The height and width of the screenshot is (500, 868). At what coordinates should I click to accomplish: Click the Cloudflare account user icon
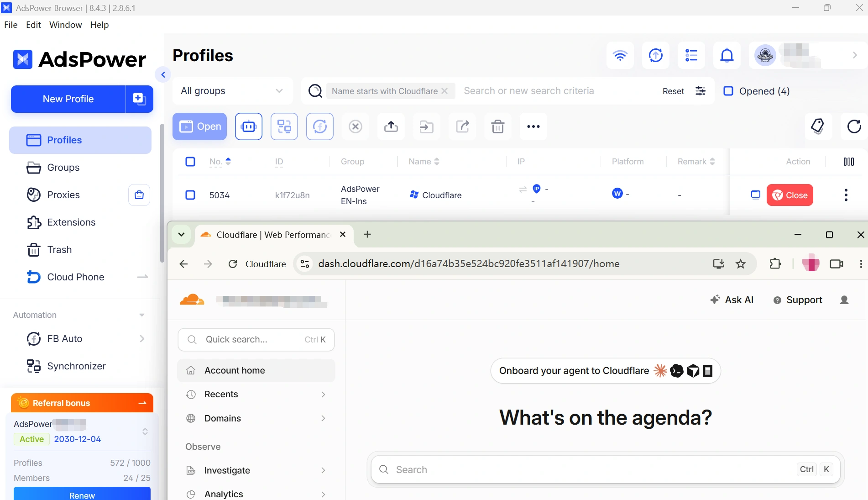click(x=844, y=300)
